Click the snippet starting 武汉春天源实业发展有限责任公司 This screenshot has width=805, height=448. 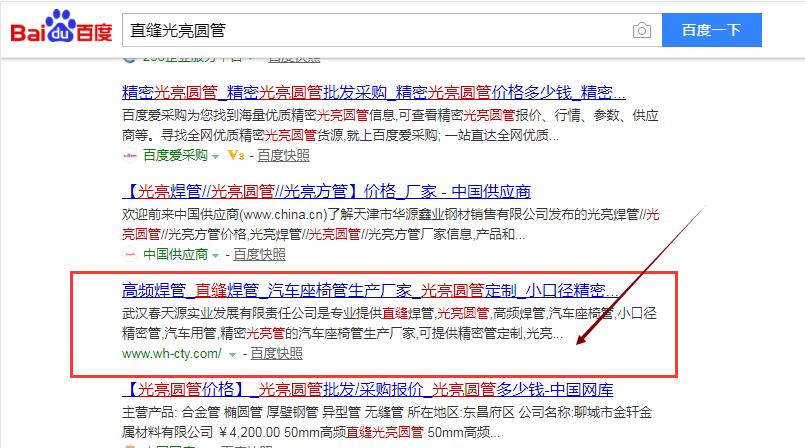point(389,323)
